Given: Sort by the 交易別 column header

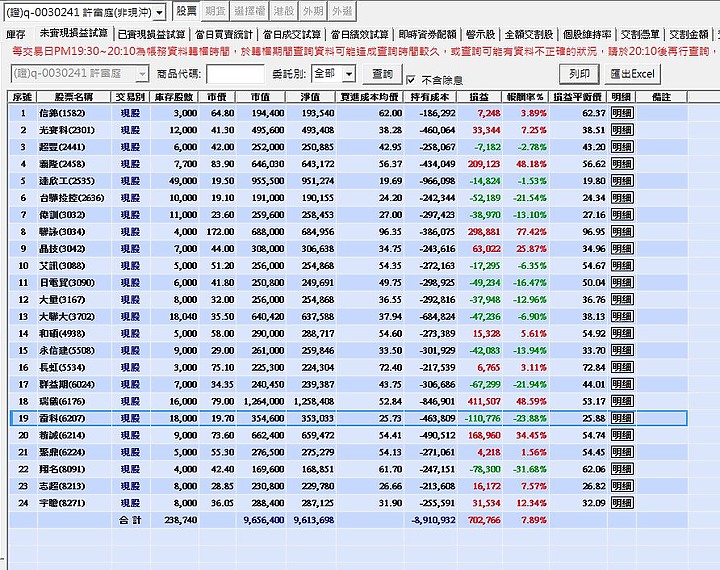Looking at the screenshot, I should 130,97.
